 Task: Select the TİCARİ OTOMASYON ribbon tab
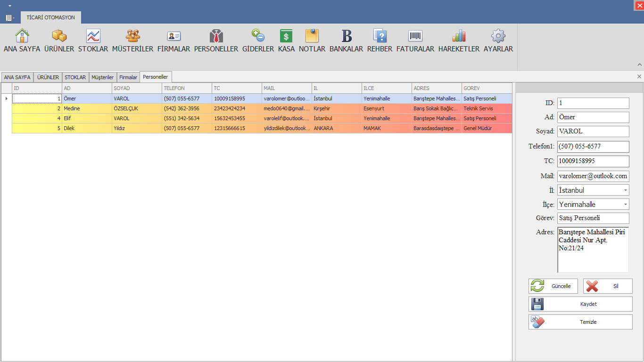click(x=51, y=17)
